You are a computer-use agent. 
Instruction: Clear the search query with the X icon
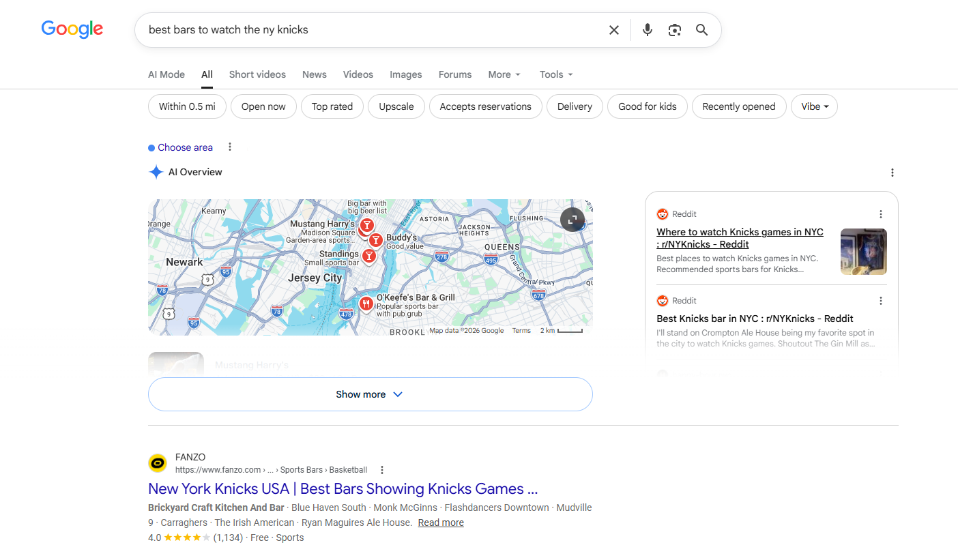point(614,30)
